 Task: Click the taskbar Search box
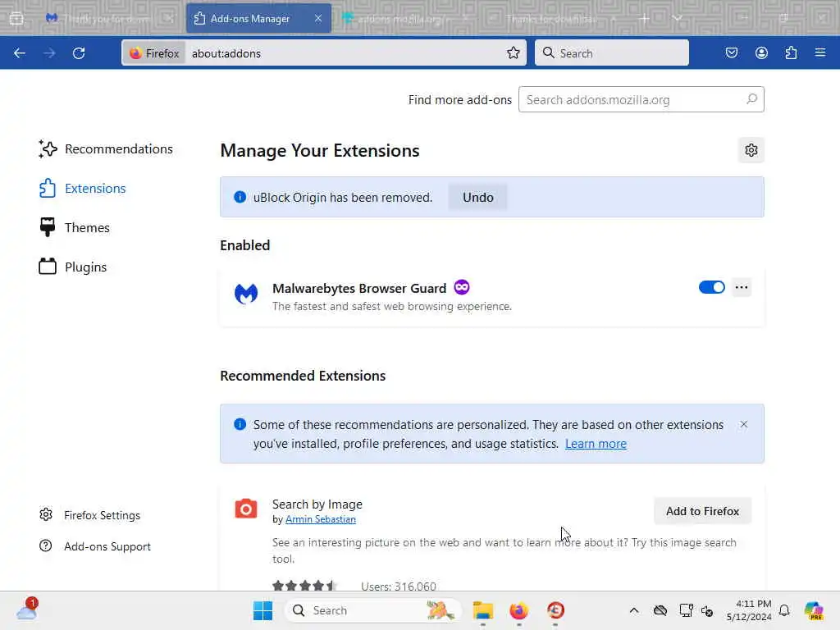tap(373, 610)
